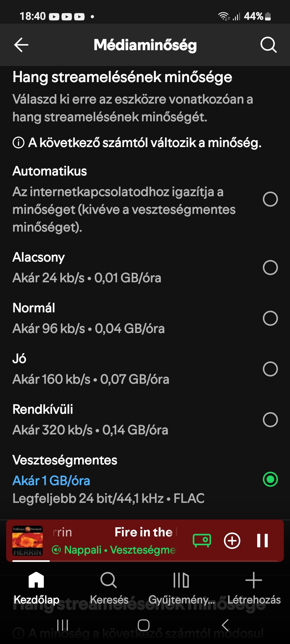Viewport: 290px width, 644px height.
Task: Select the Rendkívüli 320 kb/s option
Action: tap(270, 419)
